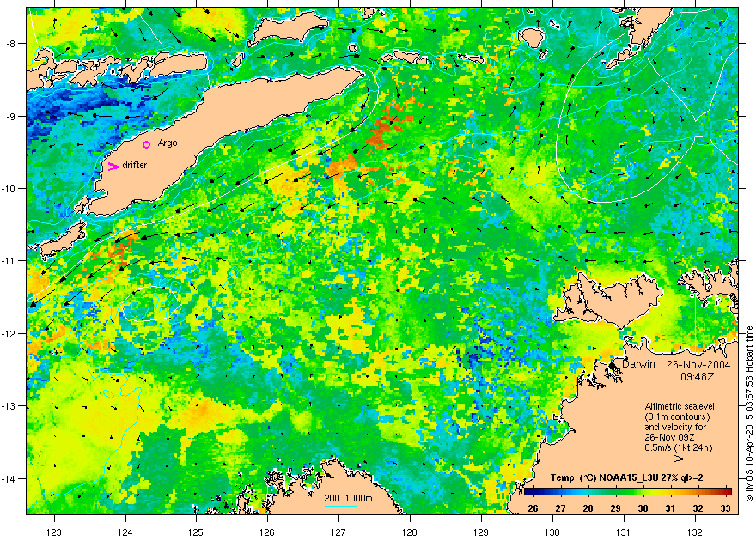The width and height of the screenshot is (756, 541).
Task: Click latitude axis label -13
Action: point(9,405)
